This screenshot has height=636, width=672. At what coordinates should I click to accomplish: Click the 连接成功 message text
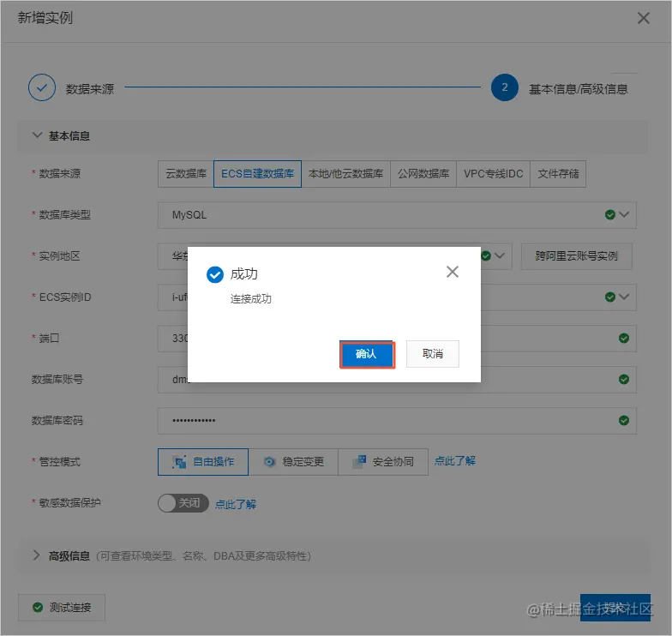250,298
